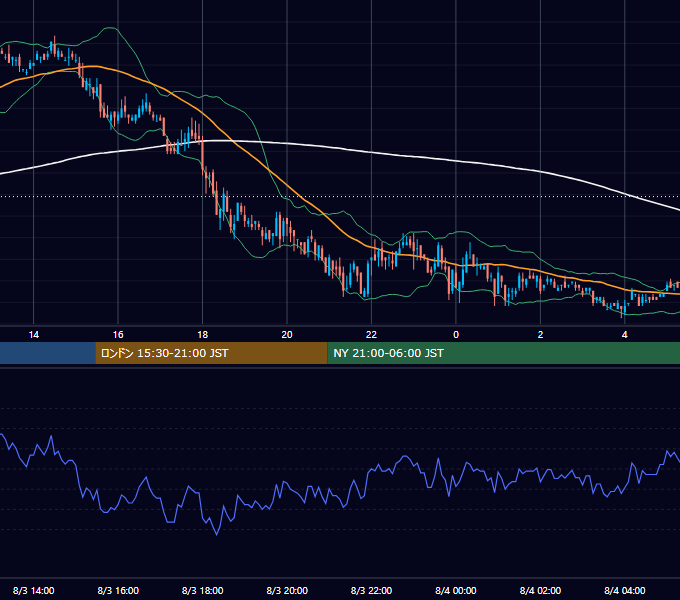Click the 8/4 00:00 time label
The image size is (680, 600).
pyautogui.click(x=456, y=590)
